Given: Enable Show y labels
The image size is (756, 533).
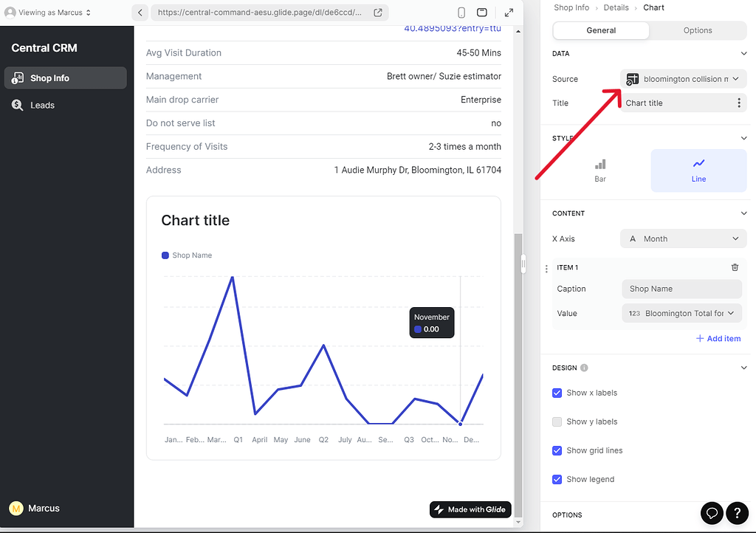Looking at the screenshot, I should 557,422.
